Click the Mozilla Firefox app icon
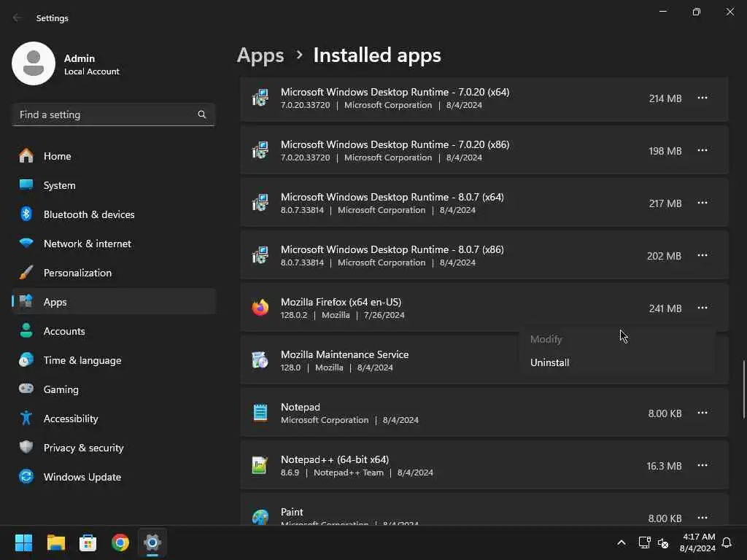 point(260,308)
